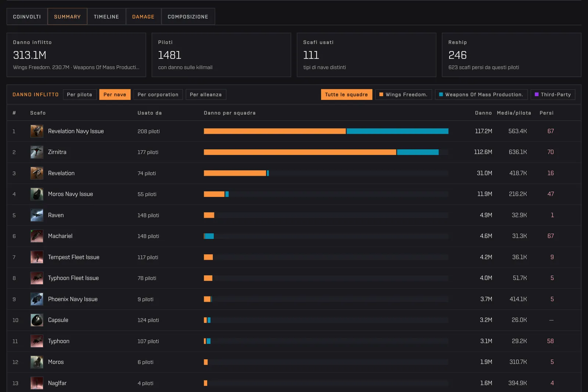Click the Danno inflitto 313.1M card
This screenshot has width=588, height=392.
(x=76, y=55)
